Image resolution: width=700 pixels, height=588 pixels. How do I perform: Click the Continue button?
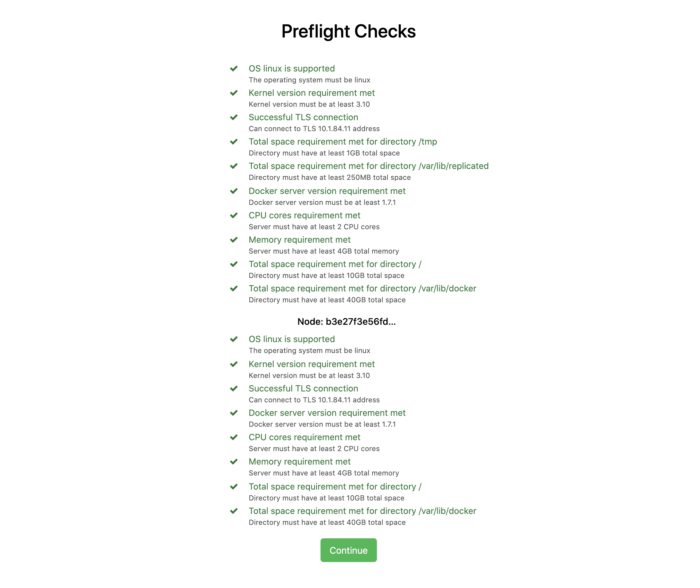click(349, 550)
